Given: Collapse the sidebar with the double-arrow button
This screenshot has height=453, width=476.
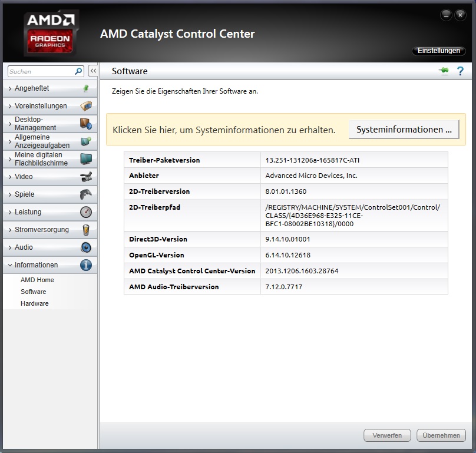Looking at the screenshot, I should (x=93, y=71).
